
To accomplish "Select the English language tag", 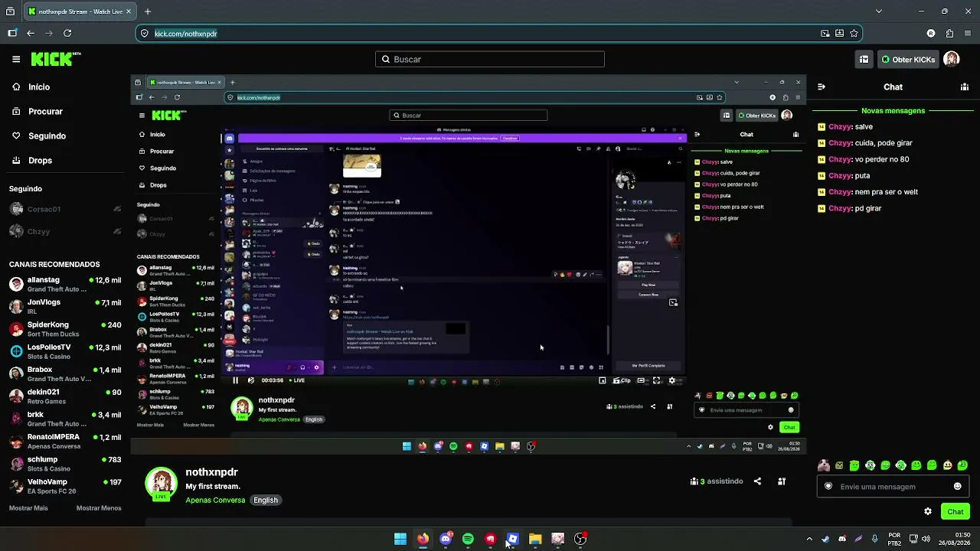I will (266, 500).
